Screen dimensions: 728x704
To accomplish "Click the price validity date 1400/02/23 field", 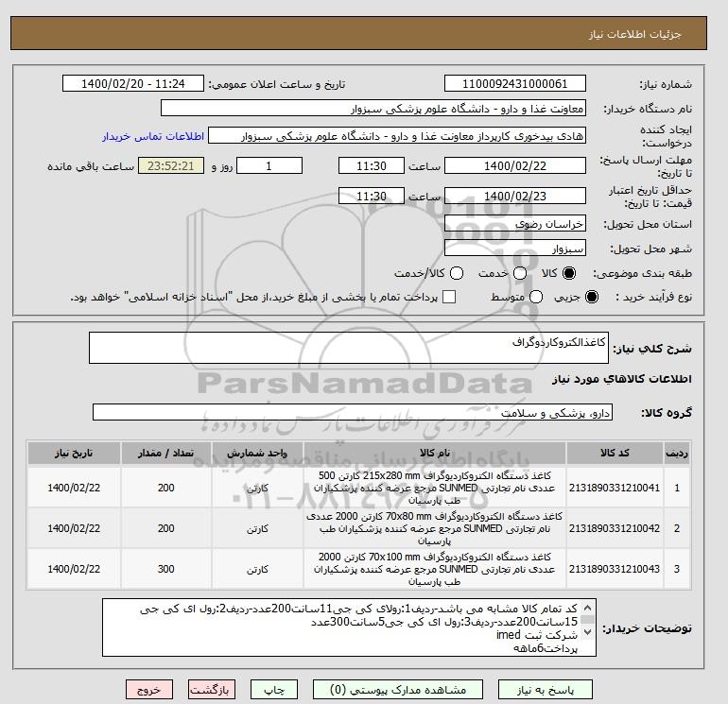I will tap(515, 196).
